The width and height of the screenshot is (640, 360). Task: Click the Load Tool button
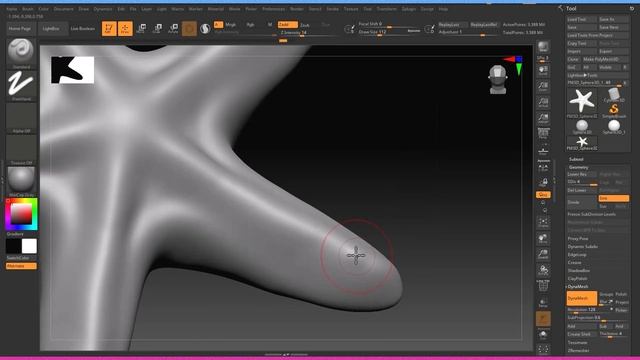(581, 19)
